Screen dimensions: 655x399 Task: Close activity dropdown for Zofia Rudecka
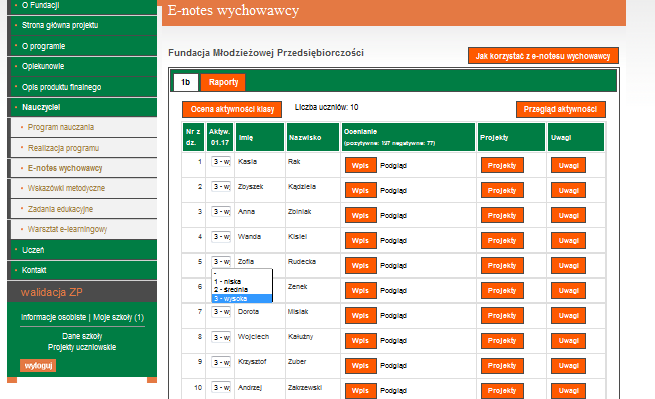[x=221, y=262]
